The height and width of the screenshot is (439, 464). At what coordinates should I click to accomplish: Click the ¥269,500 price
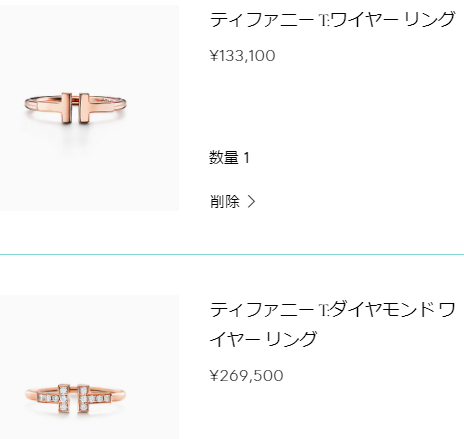pyautogui.click(x=246, y=376)
